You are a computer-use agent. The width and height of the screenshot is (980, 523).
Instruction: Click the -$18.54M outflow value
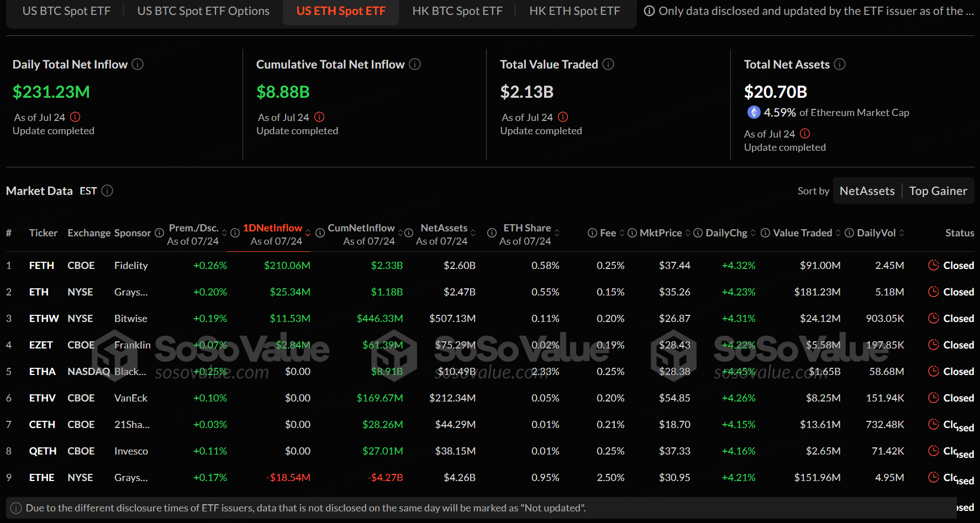click(288, 478)
